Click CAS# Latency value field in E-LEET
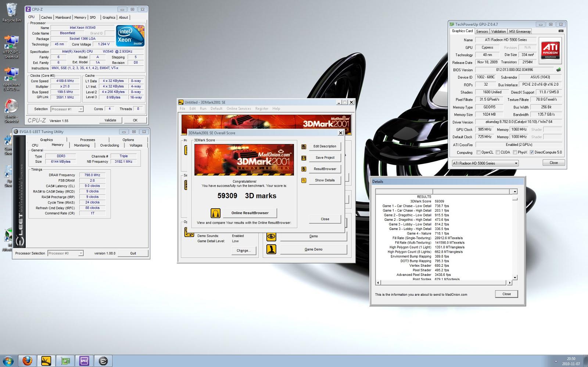The width and height of the screenshot is (588, 367). [x=92, y=186]
